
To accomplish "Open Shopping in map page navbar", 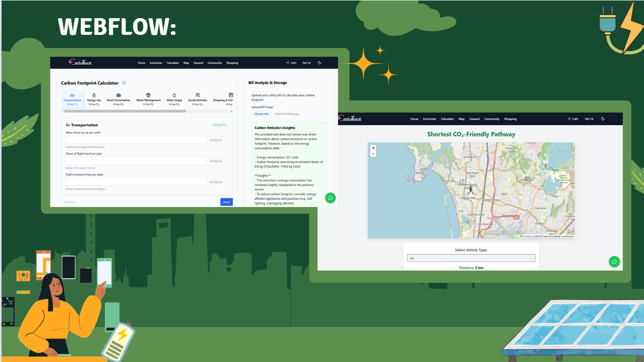I will pos(510,119).
